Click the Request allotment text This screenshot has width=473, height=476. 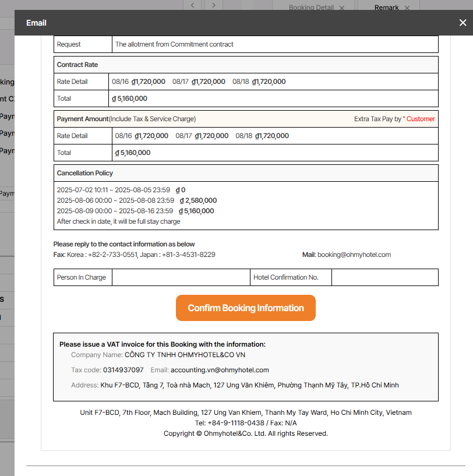pyautogui.click(x=174, y=44)
